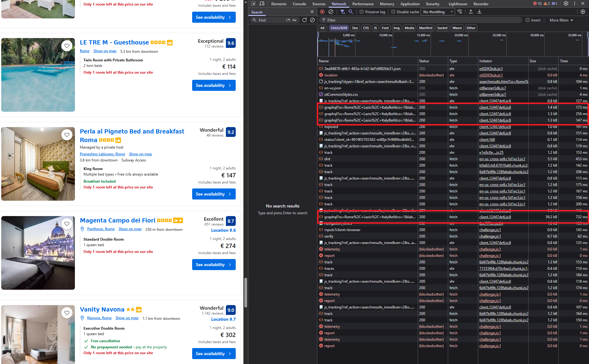Export HAR with the download icon

tap(479, 12)
